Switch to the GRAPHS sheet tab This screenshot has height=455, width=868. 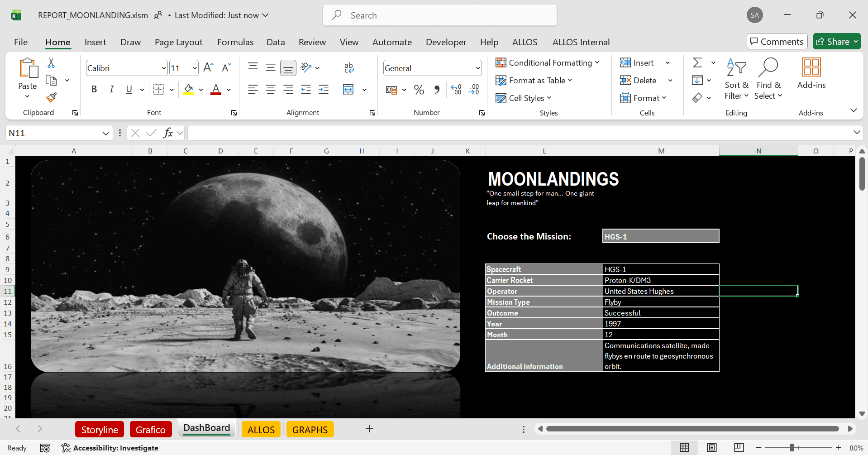point(310,429)
